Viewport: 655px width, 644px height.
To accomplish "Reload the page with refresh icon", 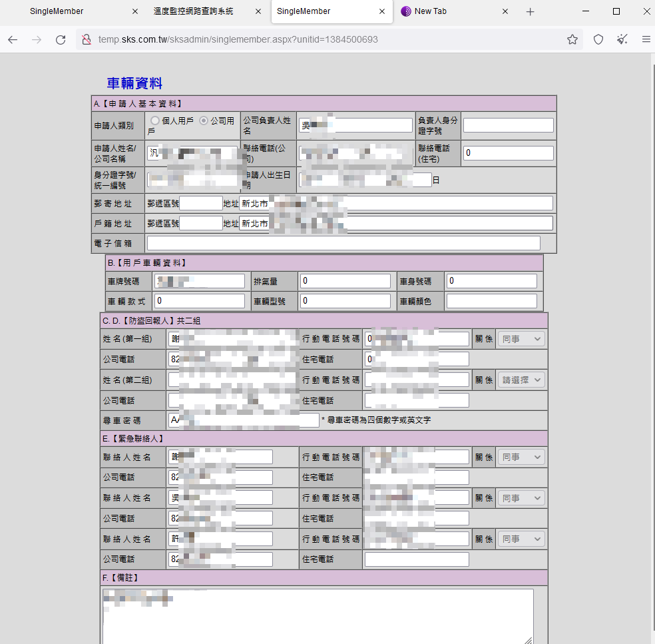I will coord(61,40).
